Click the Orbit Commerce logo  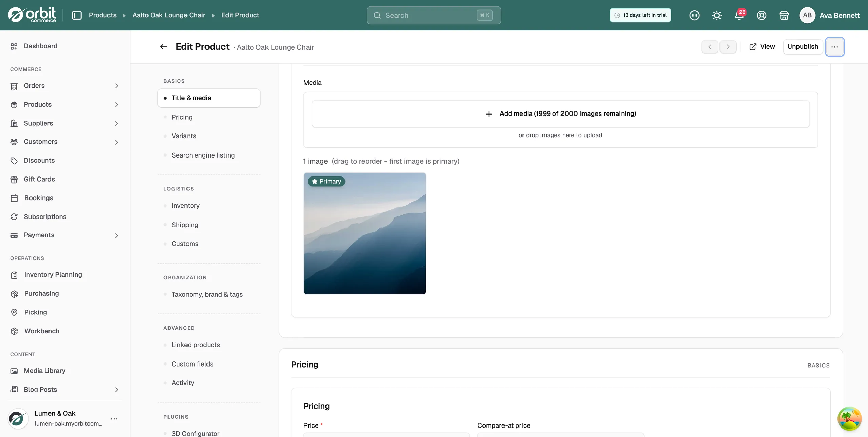(32, 15)
